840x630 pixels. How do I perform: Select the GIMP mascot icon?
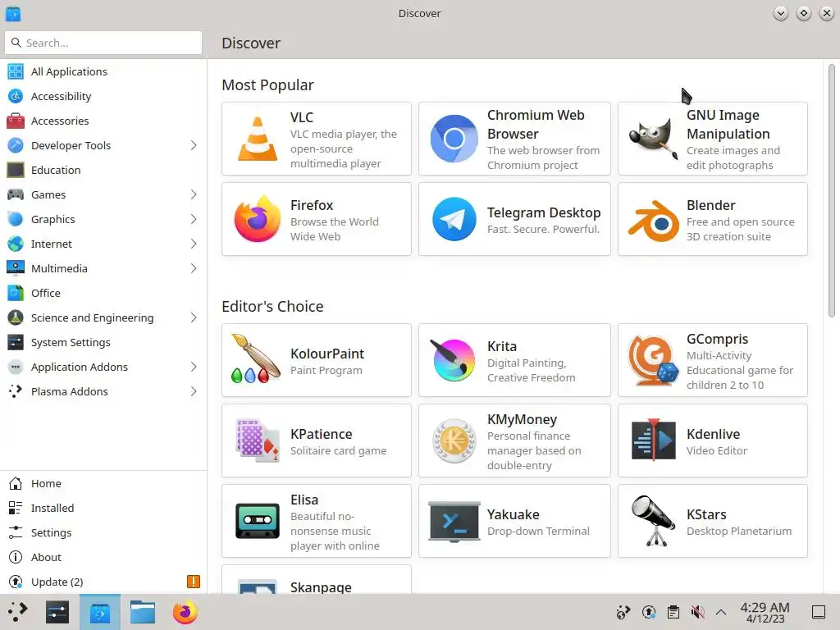point(653,139)
